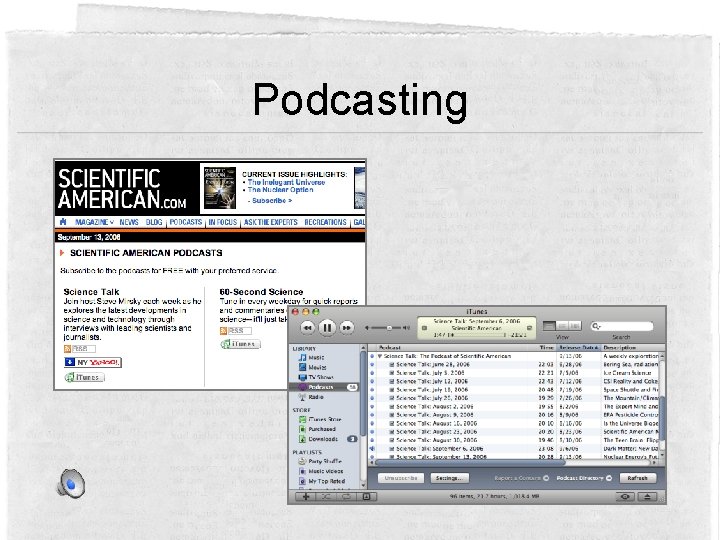Click home icon on Scientific American nav

[x=63, y=222]
